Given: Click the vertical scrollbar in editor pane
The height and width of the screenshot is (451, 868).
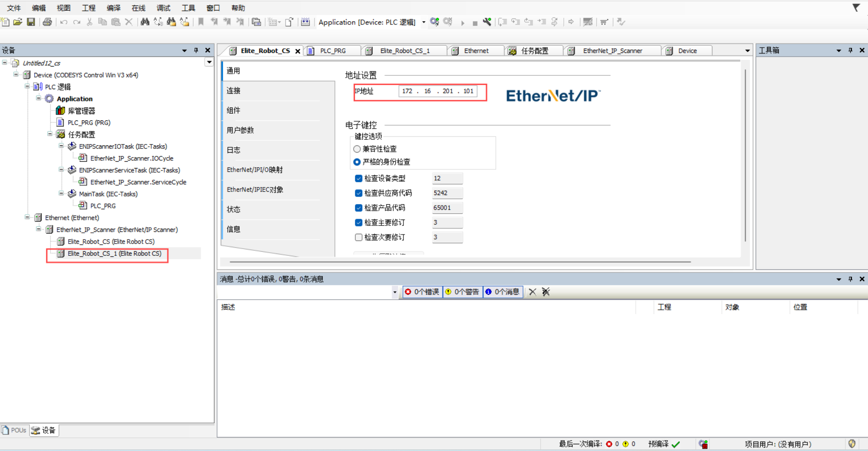Looking at the screenshot, I should 745,154.
